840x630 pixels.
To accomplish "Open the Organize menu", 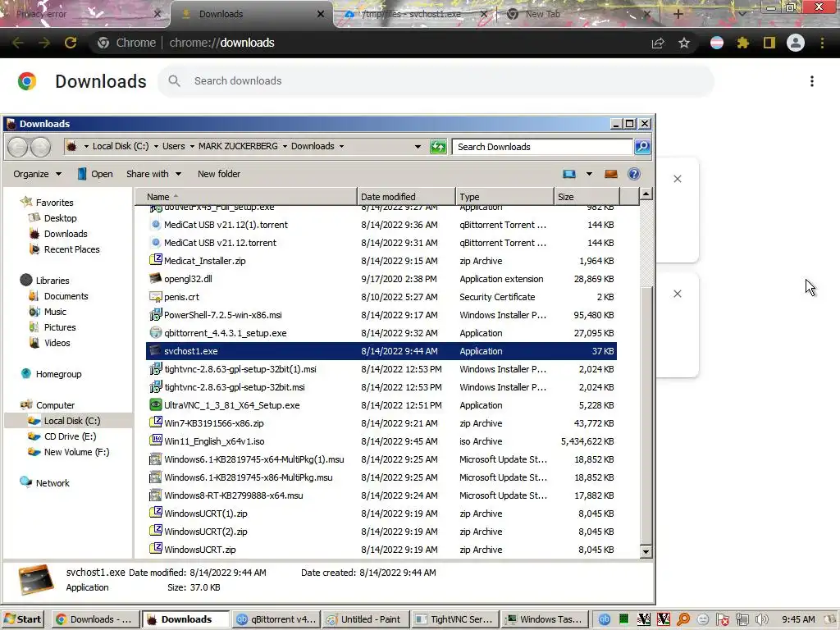I will (37, 174).
